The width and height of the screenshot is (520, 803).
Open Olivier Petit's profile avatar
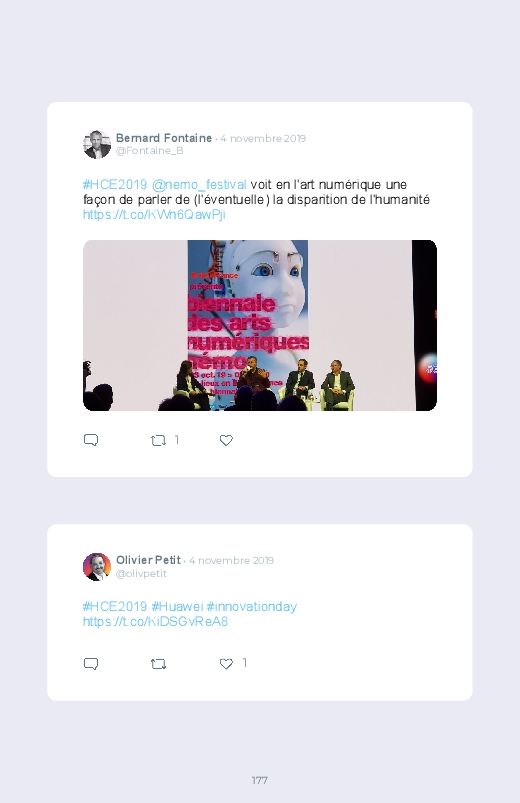pyautogui.click(x=97, y=566)
